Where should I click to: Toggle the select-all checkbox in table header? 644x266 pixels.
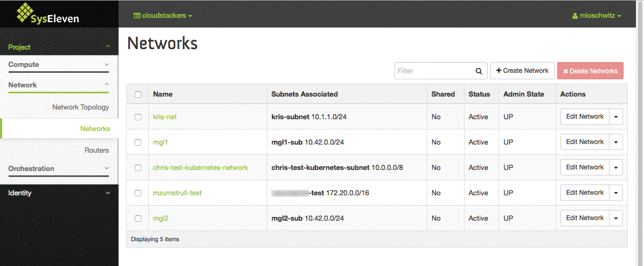coord(138,94)
